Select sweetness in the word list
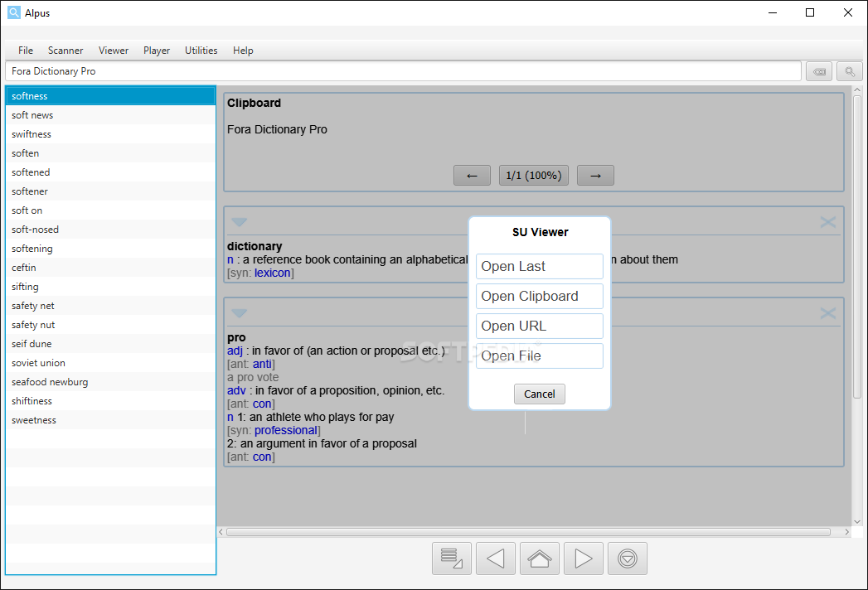Viewport: 868px width, 590px height. (111, 421)
